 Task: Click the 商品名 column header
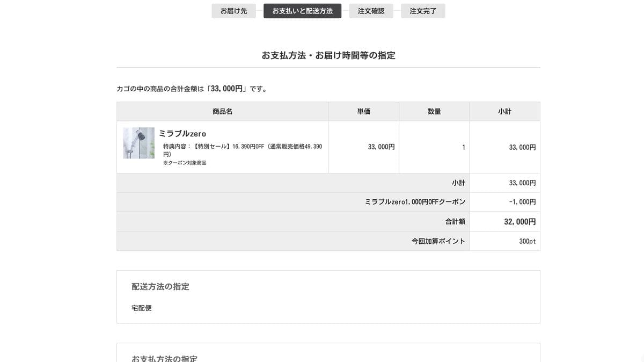pos(222,111)
